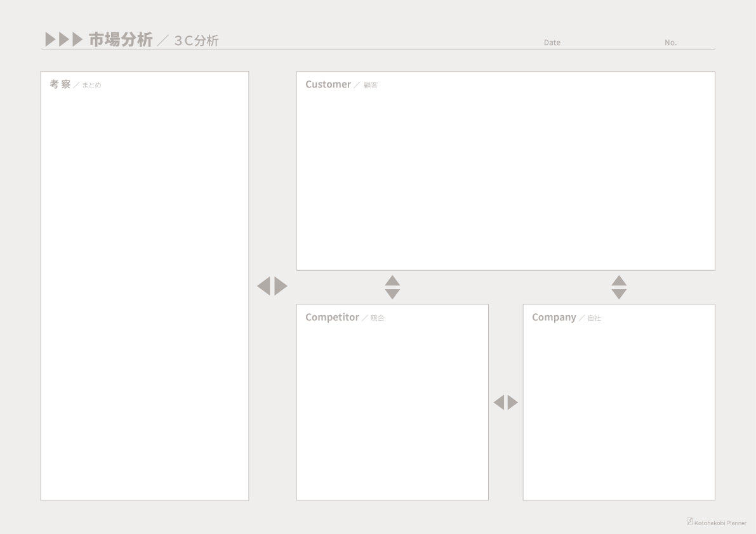
Task: Click the Kotohakobi Planner footer text
Action: point(720,523)
